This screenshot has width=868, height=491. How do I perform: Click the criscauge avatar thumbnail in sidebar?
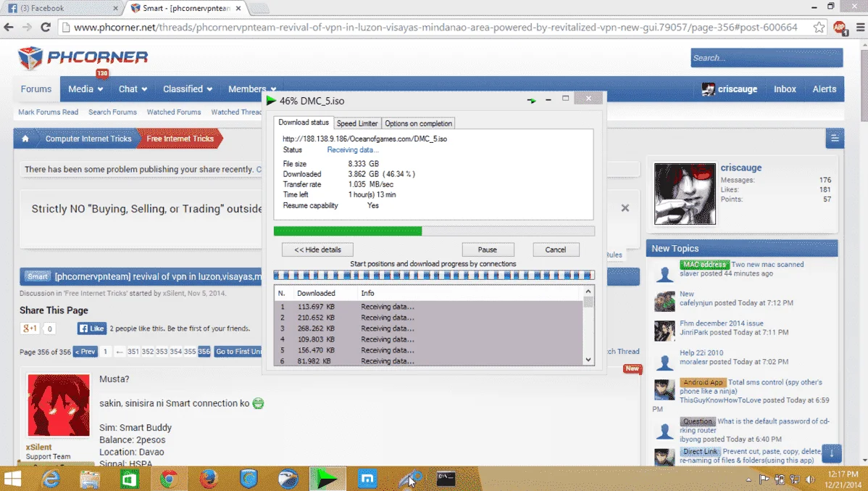(x=685, y=194)
